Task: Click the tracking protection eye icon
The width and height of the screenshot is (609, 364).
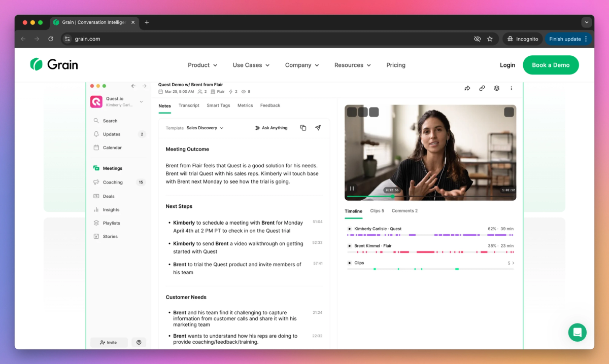Action: pos(477,39)
